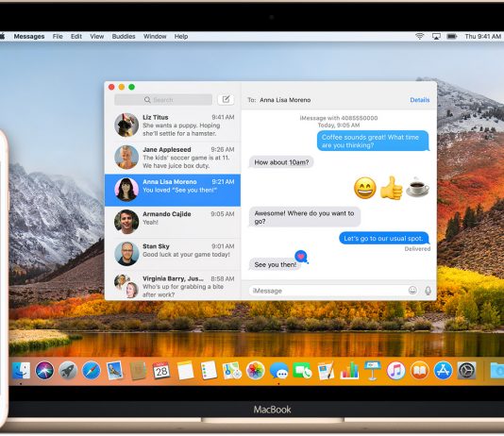Viewport: 504px width, 436px height.
Task: Open System Preferences gear in Dock
Action: pyautogui.click(x=466, y=371)
